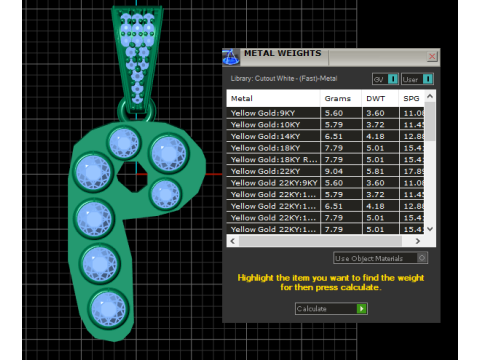Click the jump ring under bail
This screenshot has width=480, height=360.
pos(137,112)
